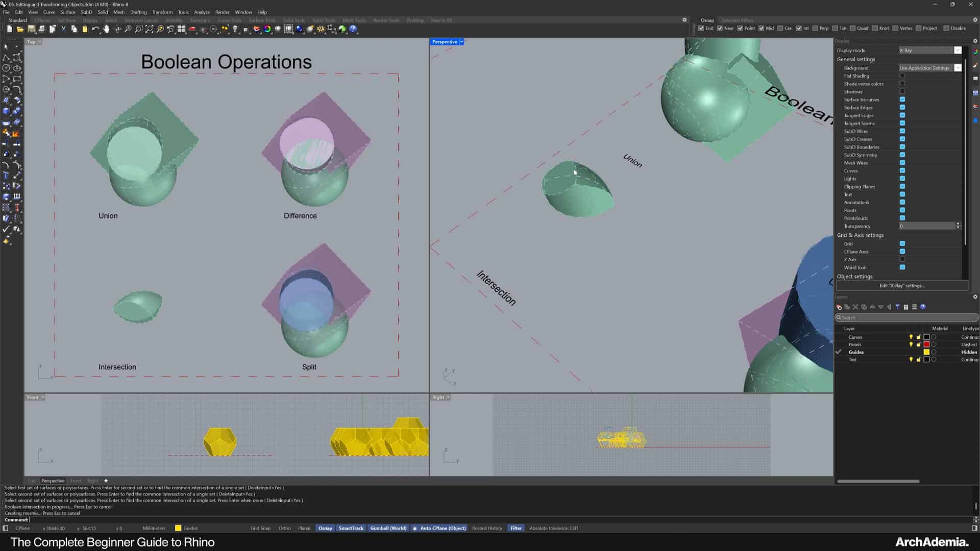
Task: Click the Edit "X-Ray" settings button
Action: coord(902,286)
